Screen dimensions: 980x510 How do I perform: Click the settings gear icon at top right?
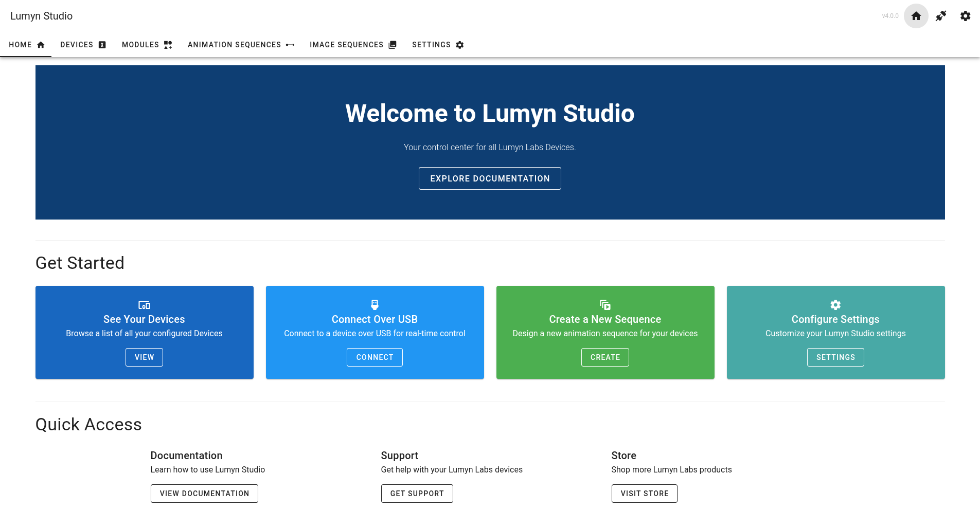tap(966, 16)
